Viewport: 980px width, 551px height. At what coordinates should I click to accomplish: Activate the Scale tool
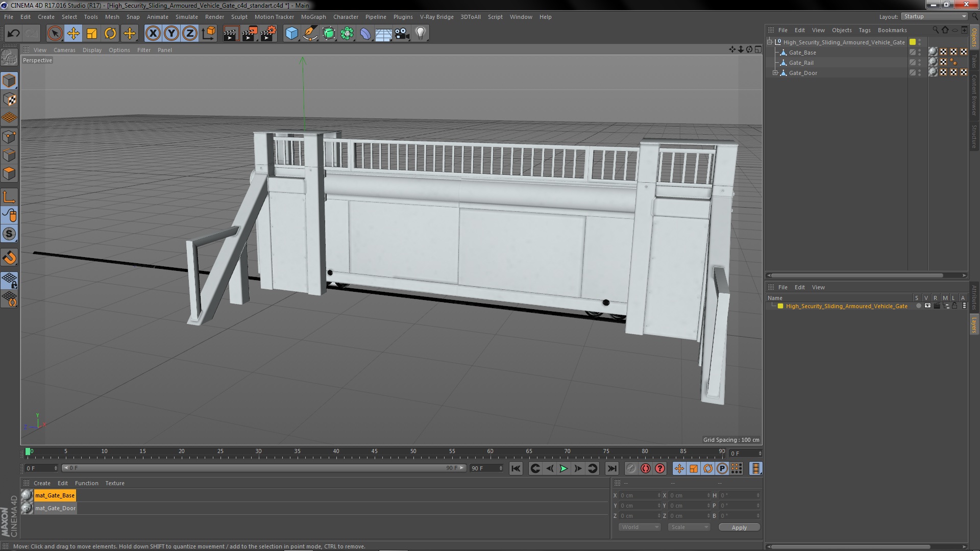(x=92, y=34)
